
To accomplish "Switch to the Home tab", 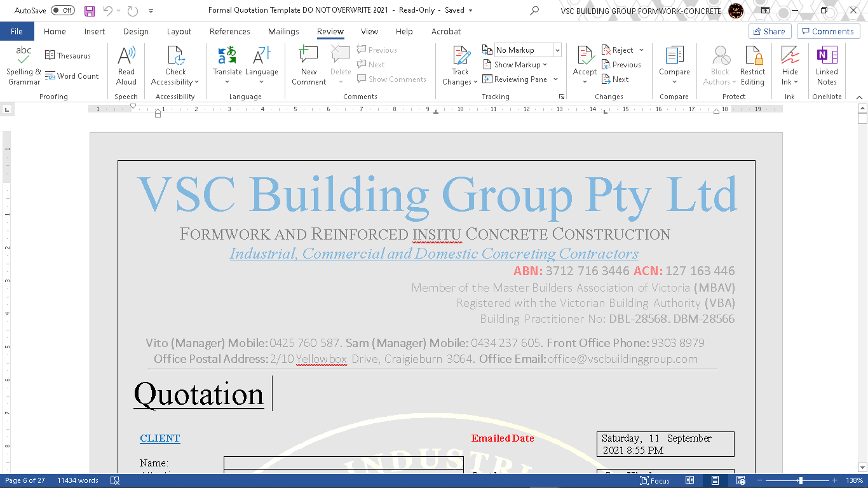I will click(x=55, y=31).
